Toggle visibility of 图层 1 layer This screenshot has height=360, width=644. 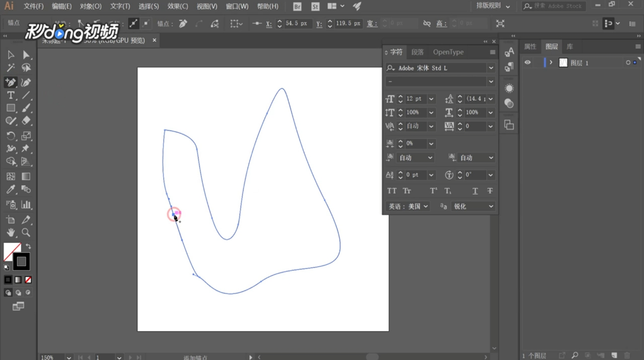528,63
